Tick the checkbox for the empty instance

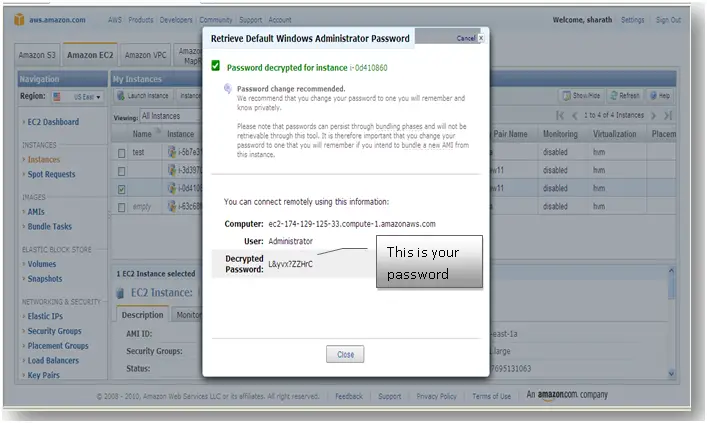pos(121,207)
